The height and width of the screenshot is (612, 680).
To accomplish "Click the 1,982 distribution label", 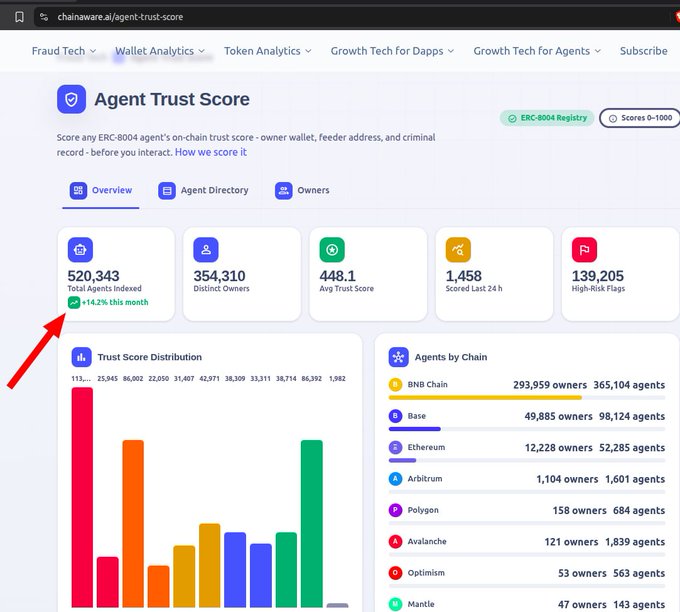I will click(337, 379).
